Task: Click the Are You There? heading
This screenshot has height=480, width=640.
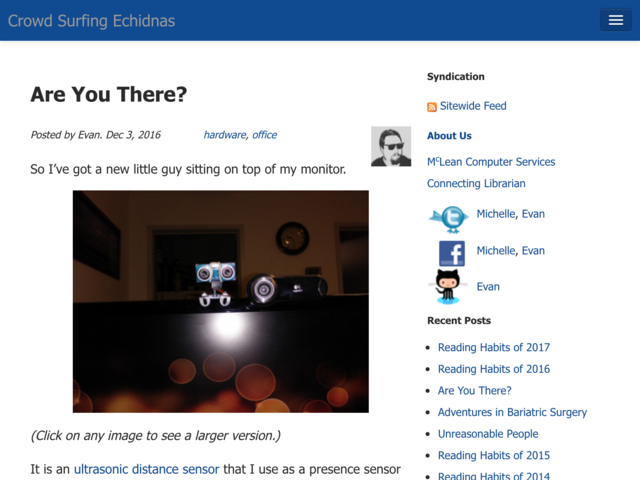Action: (x=109, y=95)
